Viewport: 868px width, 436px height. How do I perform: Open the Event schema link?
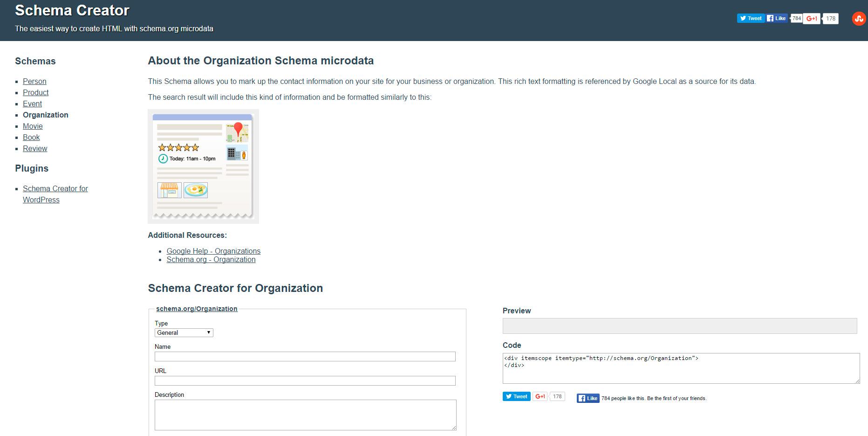pyautogui.click(x=33, y=104)
